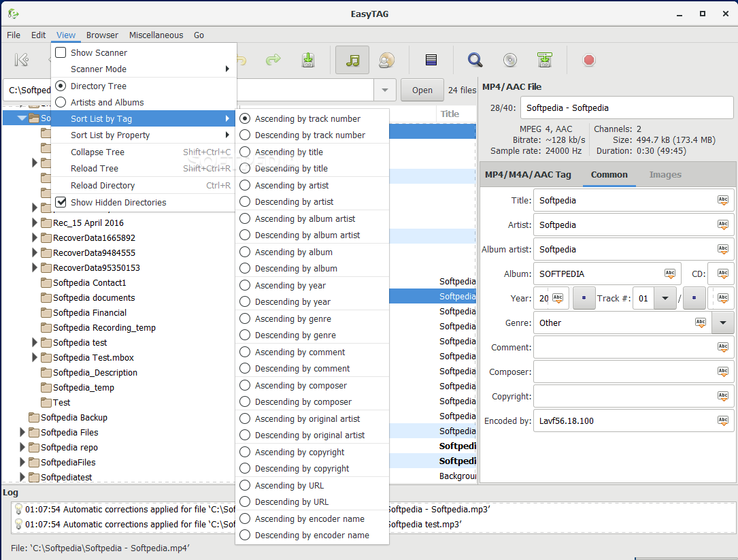This screenshot has height=560, width=738.
Task: Apply Encoded by to selected files Abc icon
Action: click(x=723, y=421)
